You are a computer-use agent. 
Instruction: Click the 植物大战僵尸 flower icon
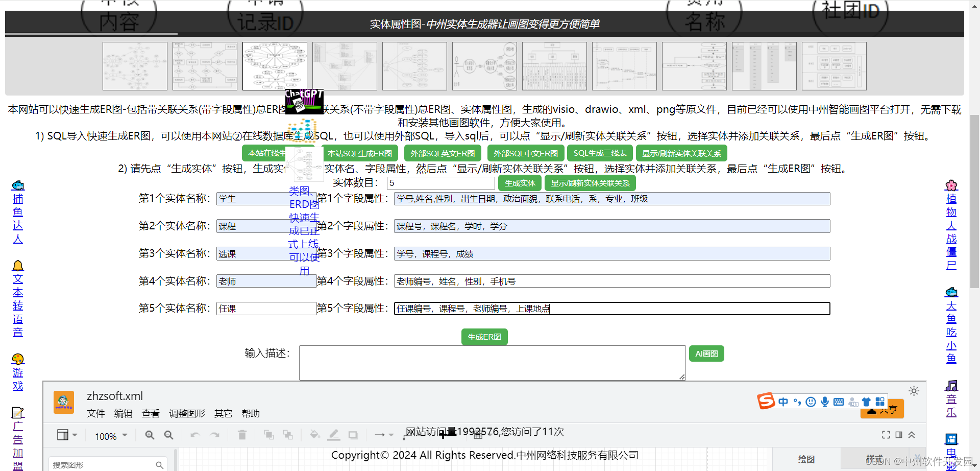click(951, 185)
